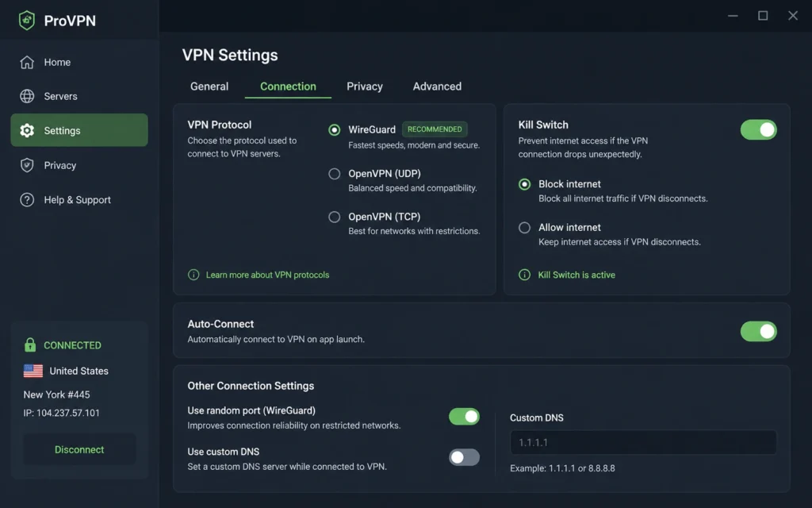Maximize the ProVPN window
812x508 pixels.
(763, 16)
